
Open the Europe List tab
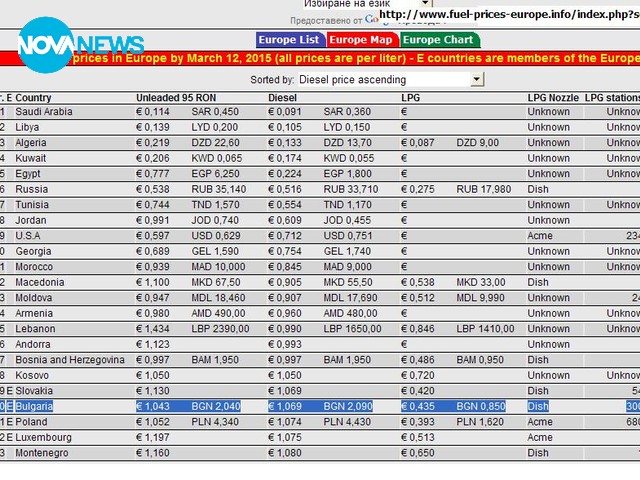pyautogui.click(x=289, y=40)
